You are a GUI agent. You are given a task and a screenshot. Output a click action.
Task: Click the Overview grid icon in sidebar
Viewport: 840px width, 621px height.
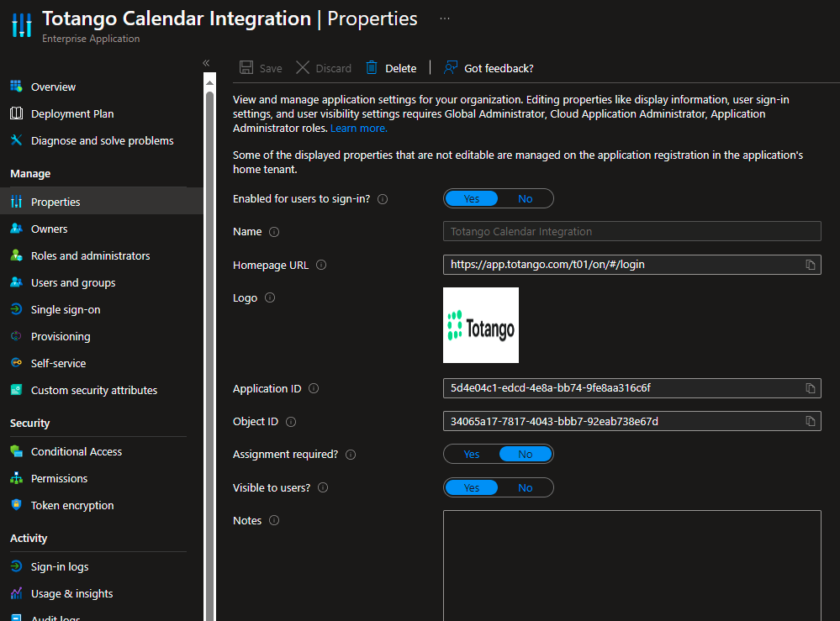click(16, 87)
